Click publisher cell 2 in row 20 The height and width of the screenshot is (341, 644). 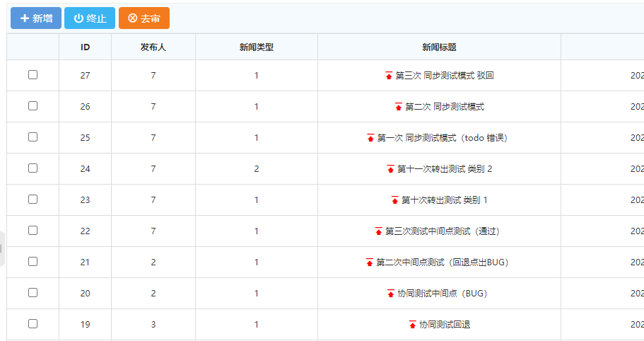click(x=153, y=294)
